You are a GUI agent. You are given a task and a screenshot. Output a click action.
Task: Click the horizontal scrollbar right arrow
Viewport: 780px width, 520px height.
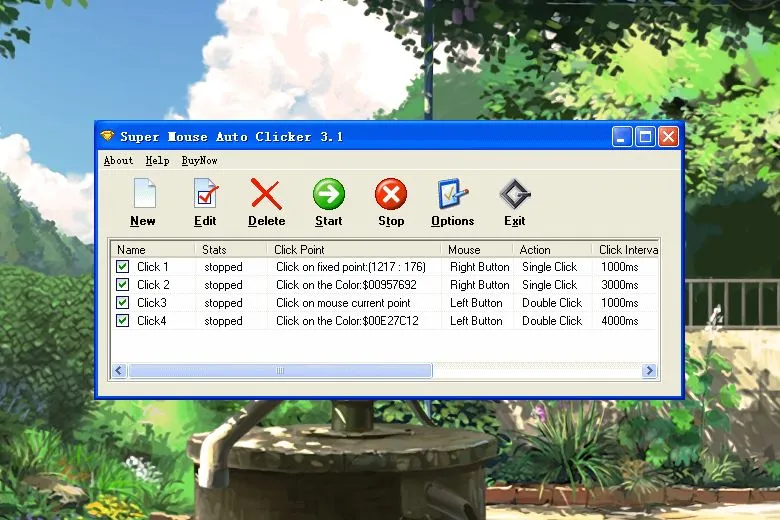click(x=649, y=371)
